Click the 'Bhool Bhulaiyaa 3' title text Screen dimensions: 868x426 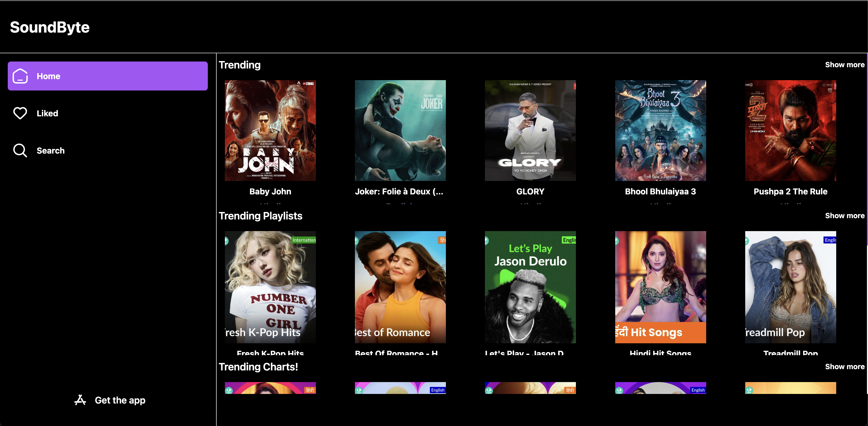tap(660, 192)
